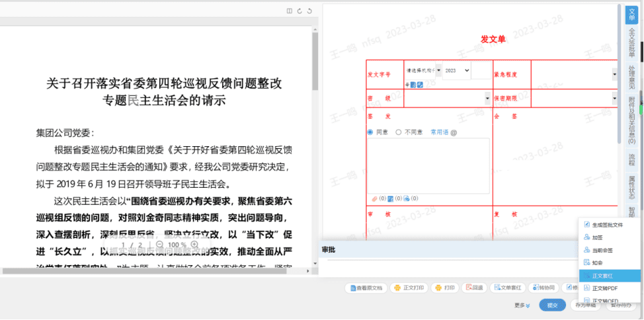Click the linked file icon below comment box
The image size is (644, 320).
point(407,199)
